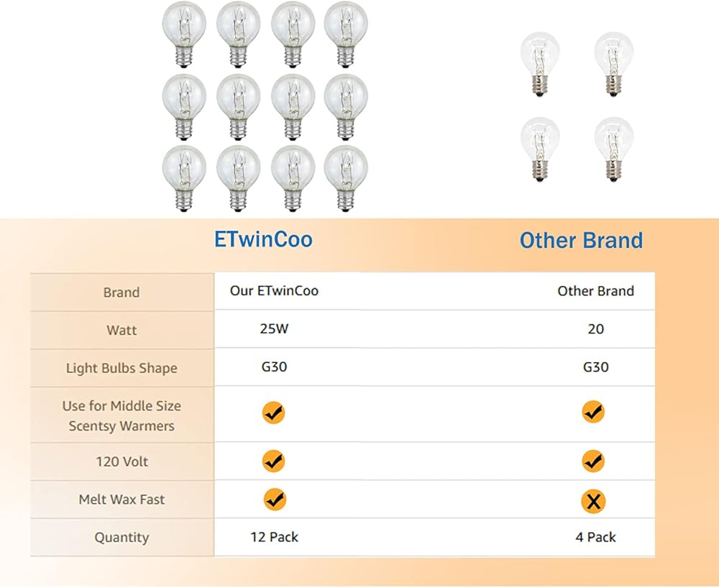Click the blue Other Brand column heading

[581, 240]
